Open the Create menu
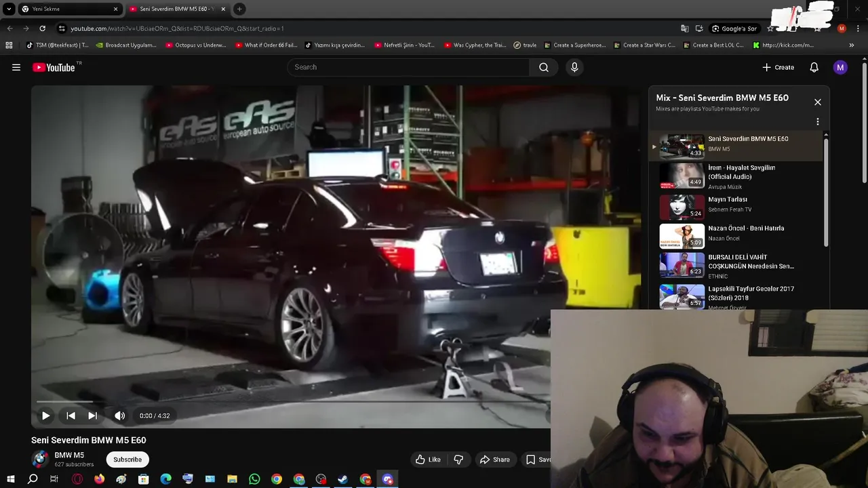The width and height of the screenshot is (868, 488). 778,67
